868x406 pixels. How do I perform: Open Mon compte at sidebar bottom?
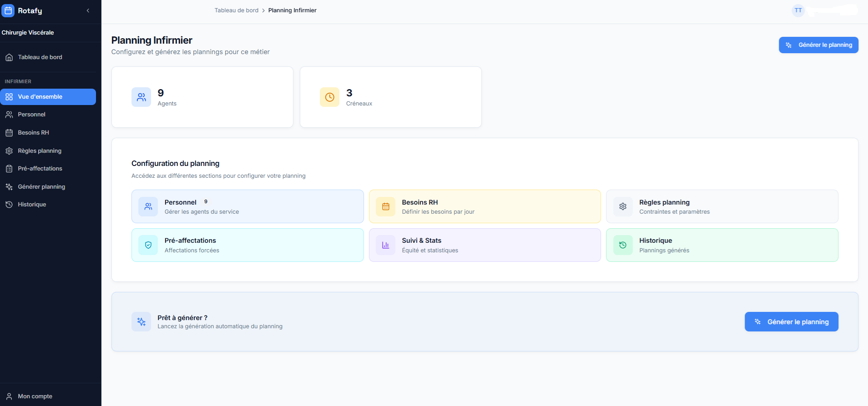tap(35, 396)
